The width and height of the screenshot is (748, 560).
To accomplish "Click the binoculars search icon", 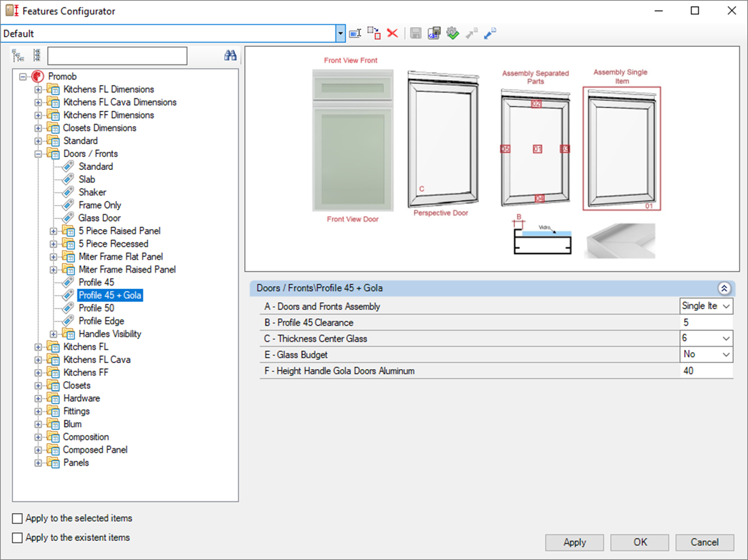I will coord(230,56).
